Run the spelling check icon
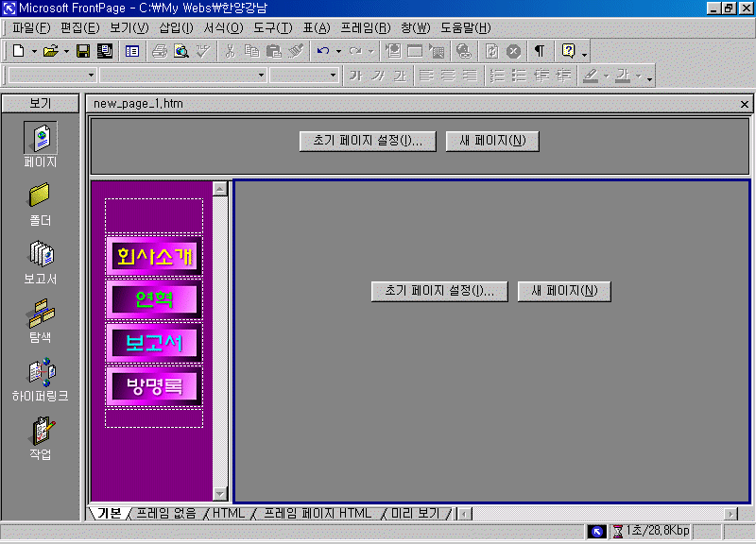 (203, 51)
